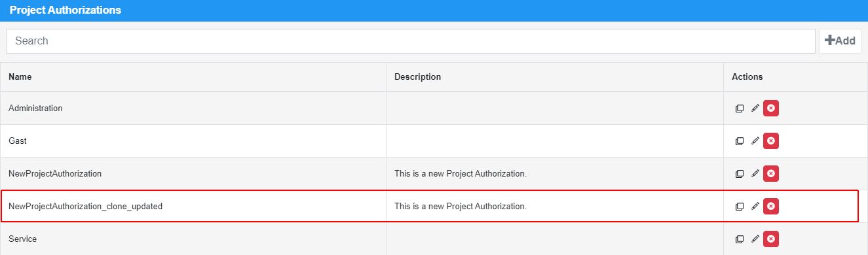Screen dimensions: 868x255
Task: Delete the Gast authorization
Action: 771,141
